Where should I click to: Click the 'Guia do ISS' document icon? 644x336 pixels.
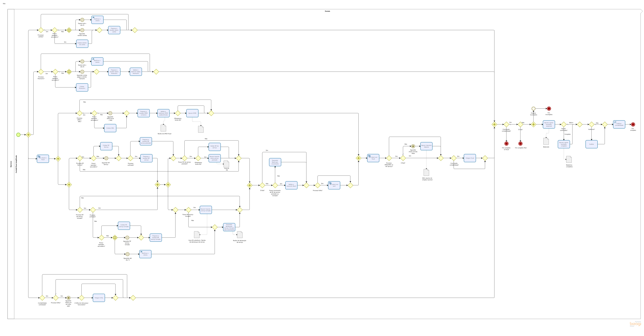click(x=226, y=164)
